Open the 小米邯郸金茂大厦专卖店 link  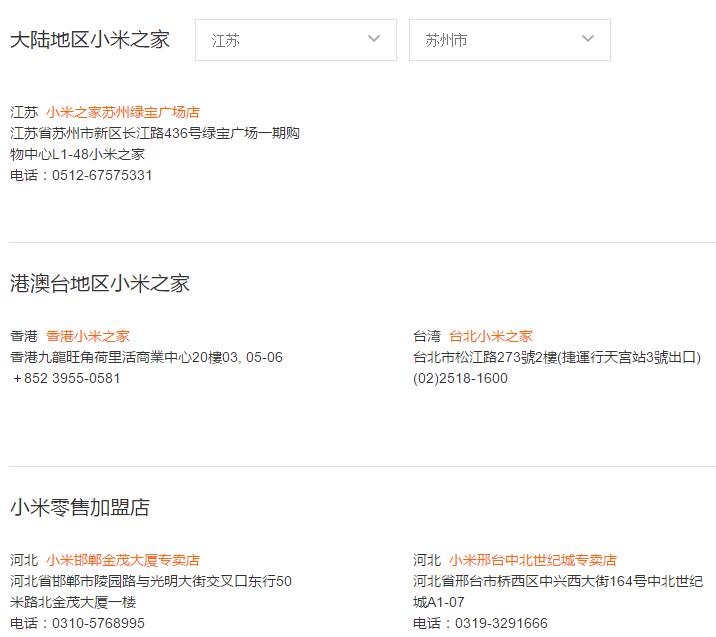click(x=123, y=560)
